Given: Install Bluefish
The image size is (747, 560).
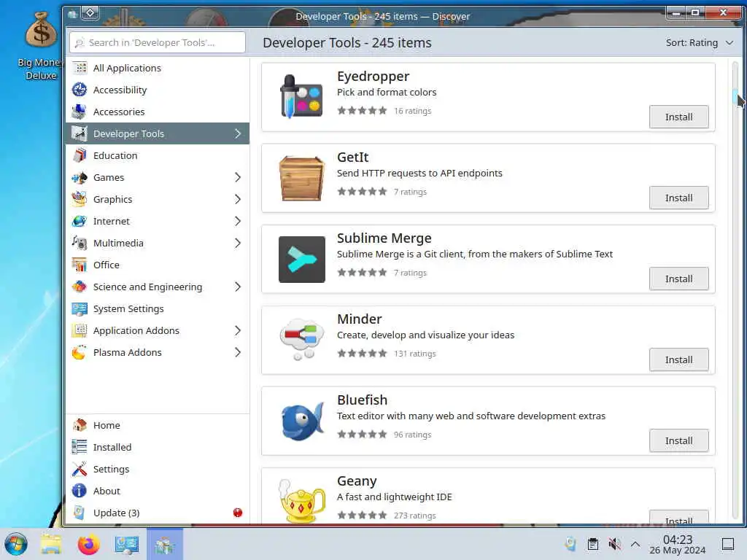Looking at the screenshot, I should [678, 440].
